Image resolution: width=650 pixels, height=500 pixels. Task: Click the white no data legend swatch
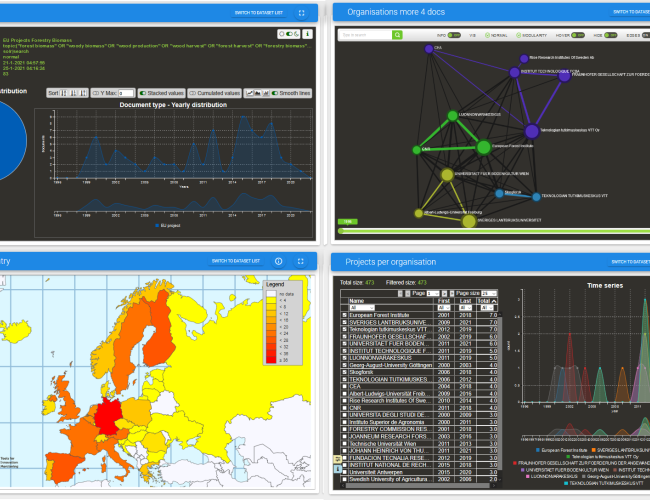point(271,294)
